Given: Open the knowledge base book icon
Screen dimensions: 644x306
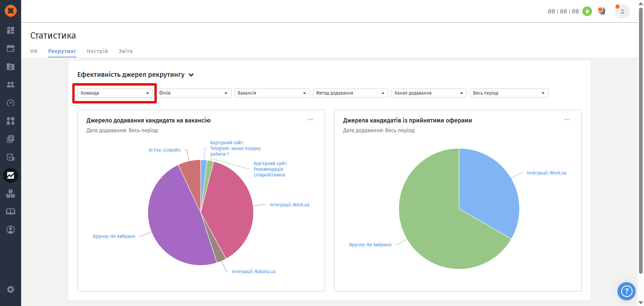Looking at the screenshot, I should pyautogui.click(x=10, y=211).
